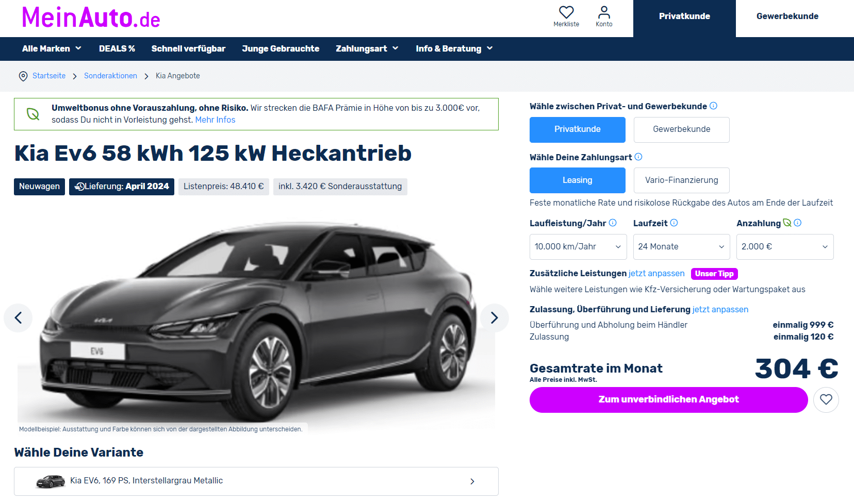This screenshot has width=854, height=504.
Task: Click info icon next to Wähle Deine Zahlungsart
Action: coord(638,157)
